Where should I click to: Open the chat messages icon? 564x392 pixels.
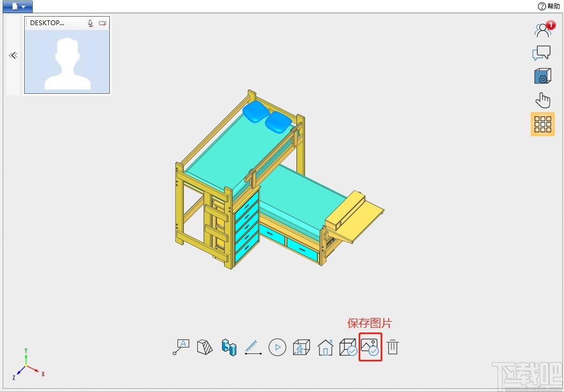(541, 53)
